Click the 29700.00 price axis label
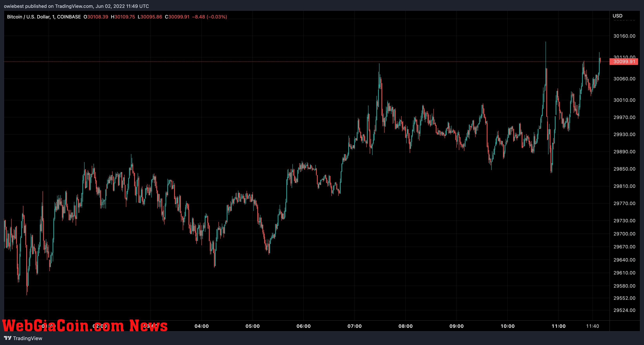Screen dimensions: 644x345 624,234
